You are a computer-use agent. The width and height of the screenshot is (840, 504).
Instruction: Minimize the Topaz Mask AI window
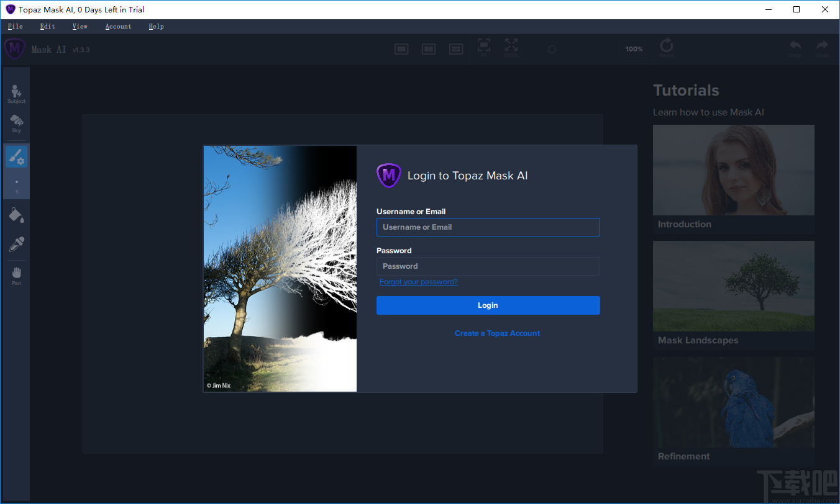(x=768, y=9)
